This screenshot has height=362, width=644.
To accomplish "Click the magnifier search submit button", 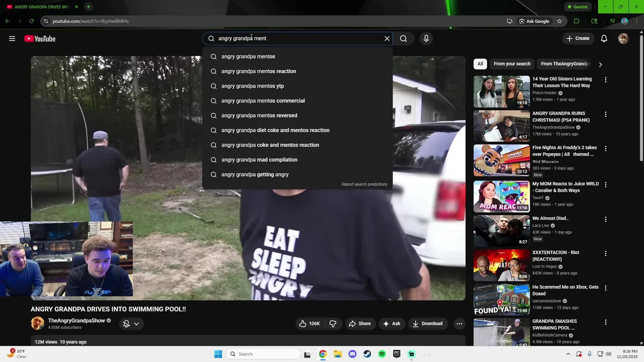I will click(x=404, y=39).
